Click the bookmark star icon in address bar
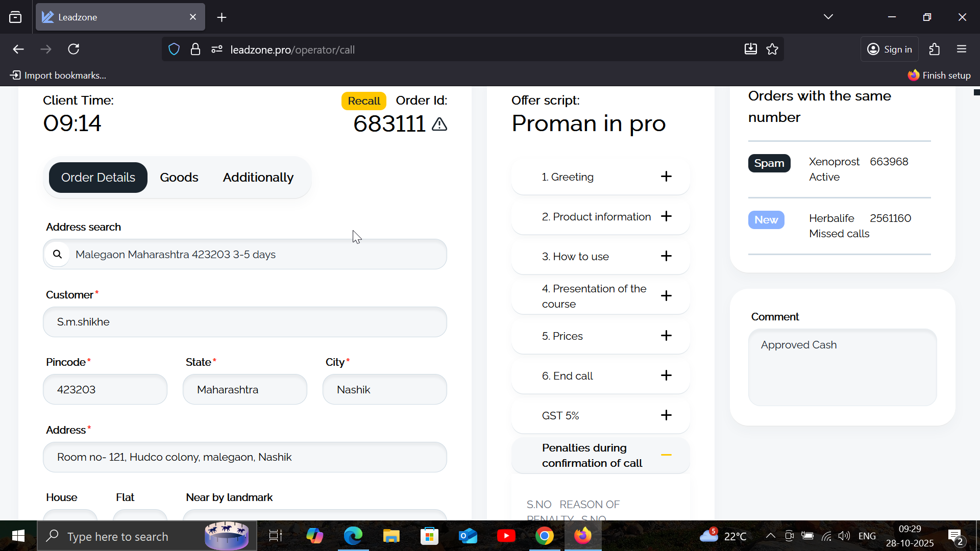This screenshot has width=980, height=551. click(x=772, y=49)
